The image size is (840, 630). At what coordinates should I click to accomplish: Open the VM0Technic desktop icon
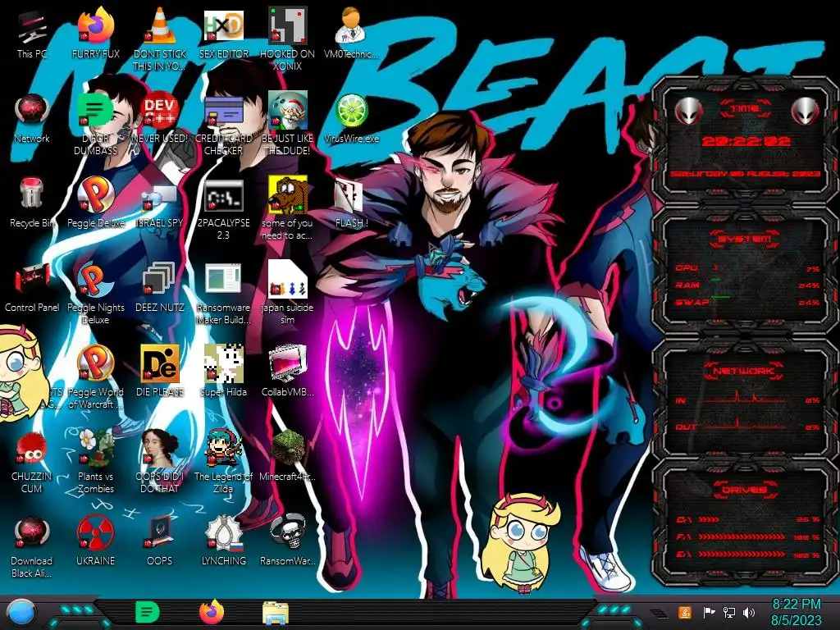click(x=351, y=34)
